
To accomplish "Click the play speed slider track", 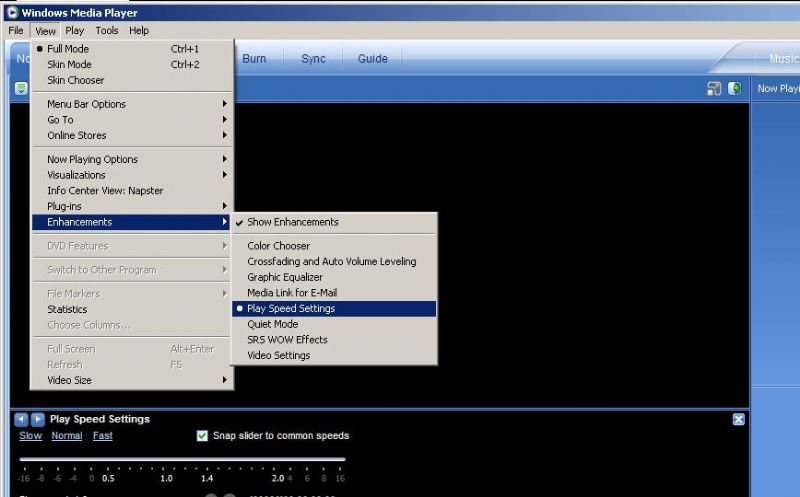I will (182, 459).
